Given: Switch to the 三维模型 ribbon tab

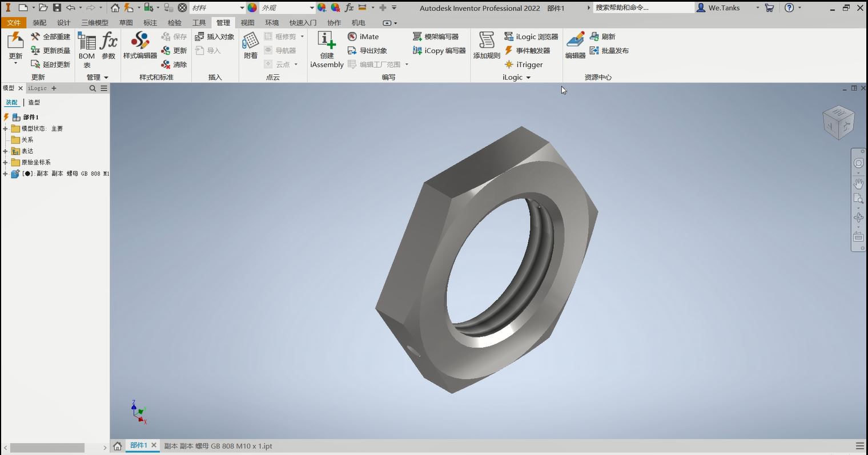Looking at the screenshot, I should coord(95,23).
